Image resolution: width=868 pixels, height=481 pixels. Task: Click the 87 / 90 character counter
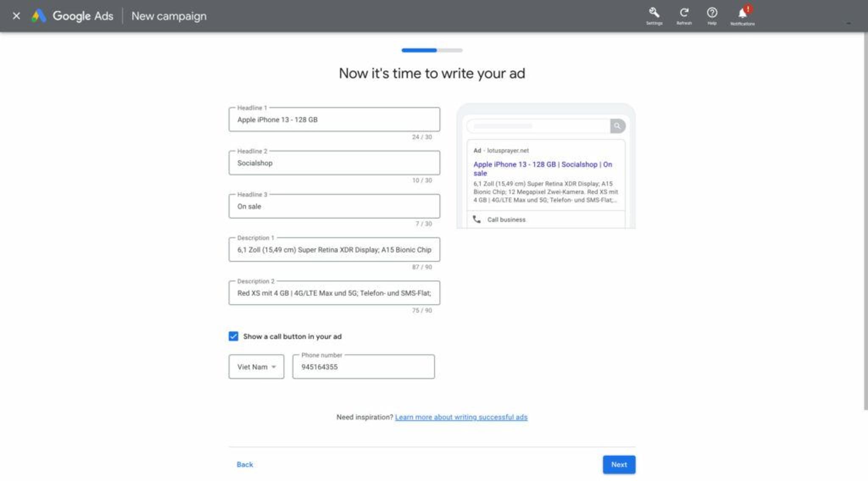(422, 267)
